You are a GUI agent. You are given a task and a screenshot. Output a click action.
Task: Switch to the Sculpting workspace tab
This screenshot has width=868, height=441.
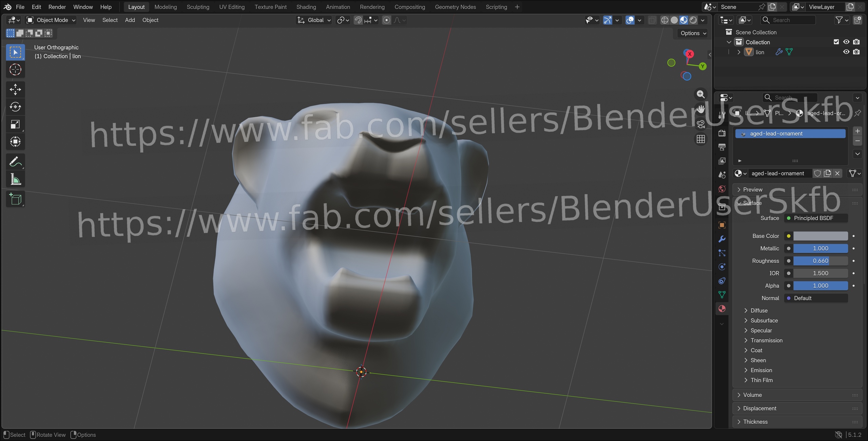pyautogui.click(x=198, y=7)
